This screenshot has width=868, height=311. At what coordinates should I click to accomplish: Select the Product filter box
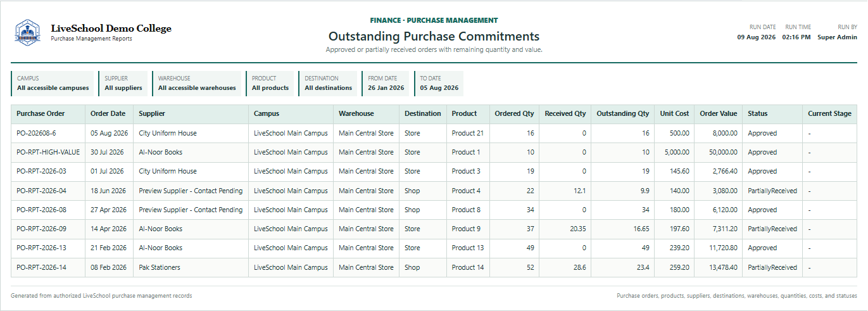(270, 84)
